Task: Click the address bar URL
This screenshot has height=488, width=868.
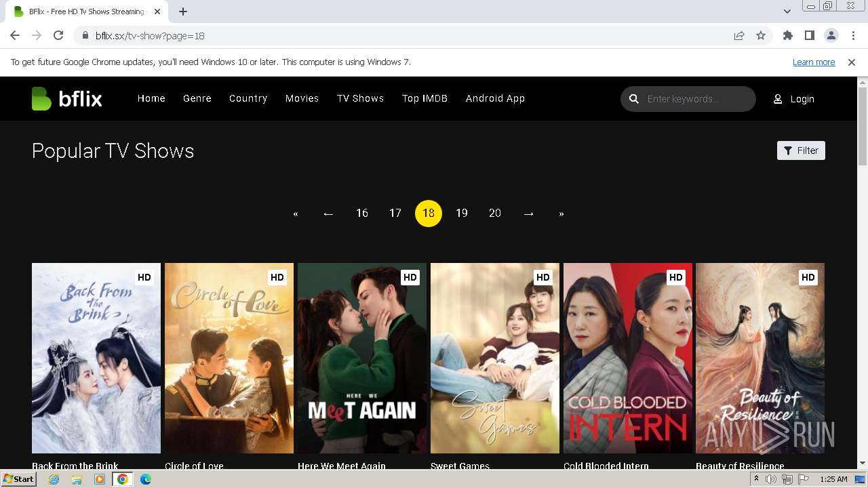Action: point(150,35)
